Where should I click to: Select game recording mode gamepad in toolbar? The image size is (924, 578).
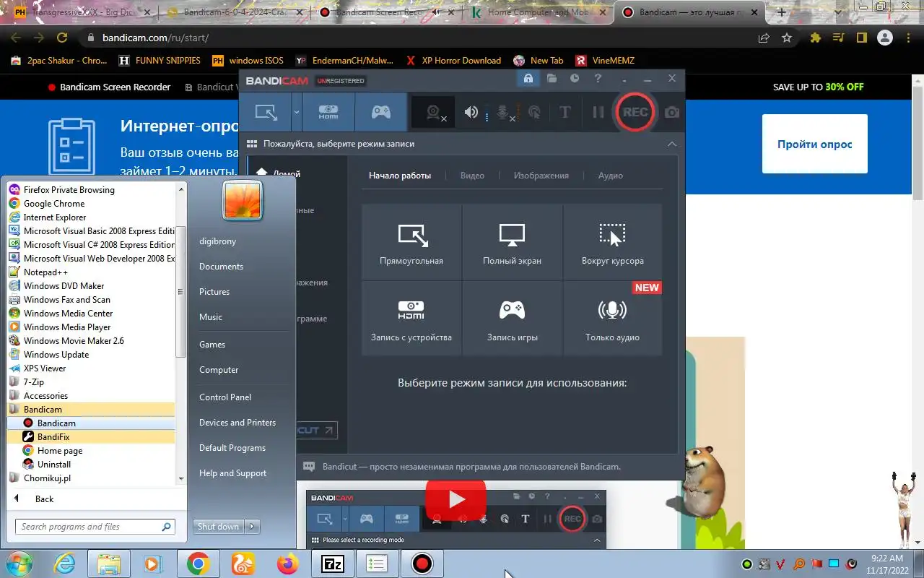click(380, 112)
